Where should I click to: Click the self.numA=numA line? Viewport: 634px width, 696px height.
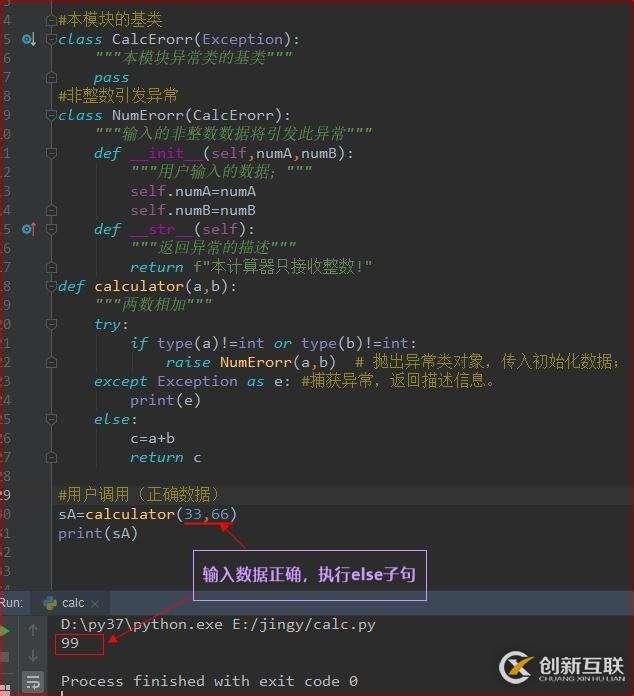pyautogui.click(x=193, y=192)
